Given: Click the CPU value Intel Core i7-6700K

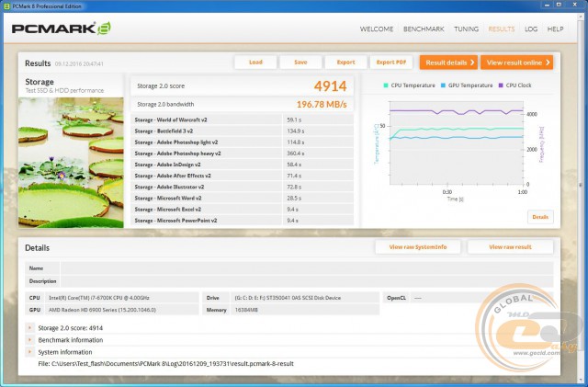Looking at the screenshot, I should pyautogui.click(x=99, y=298).
